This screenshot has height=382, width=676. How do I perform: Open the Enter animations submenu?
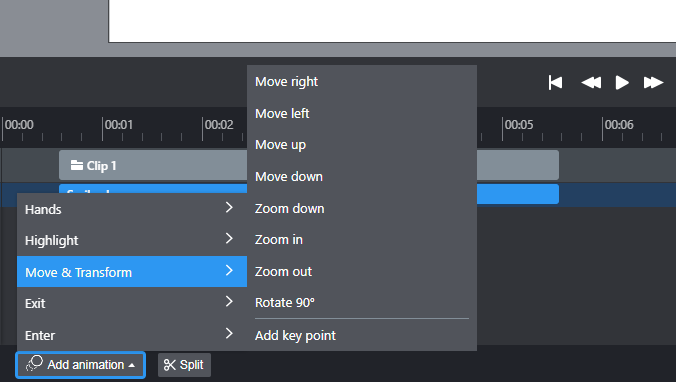132,335
